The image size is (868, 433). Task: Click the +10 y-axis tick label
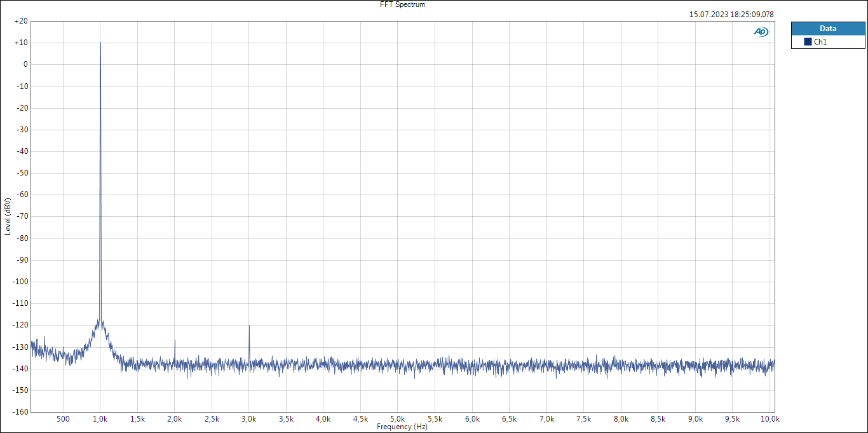(20, 43)
